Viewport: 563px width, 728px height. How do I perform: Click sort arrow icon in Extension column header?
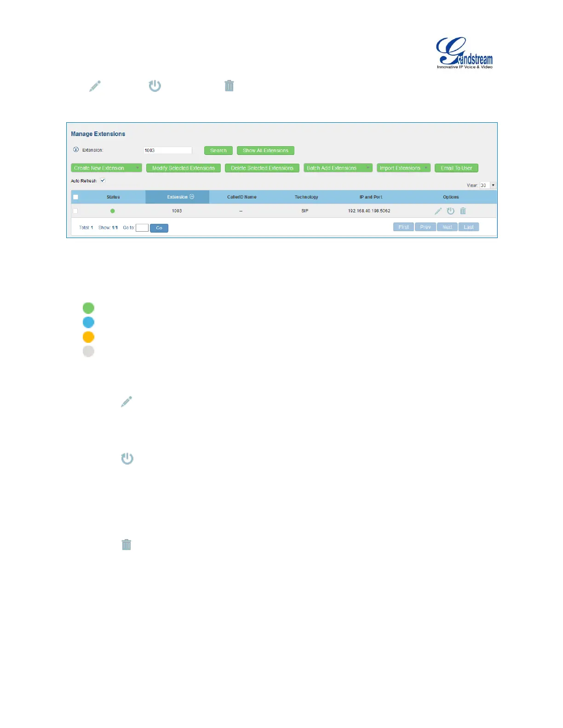[192, 197]
